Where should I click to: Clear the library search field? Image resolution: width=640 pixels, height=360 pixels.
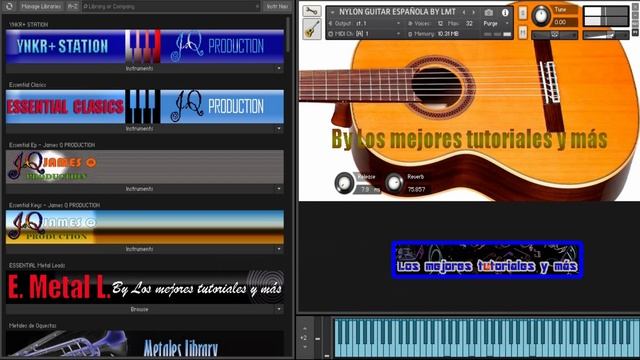point(257,7)
